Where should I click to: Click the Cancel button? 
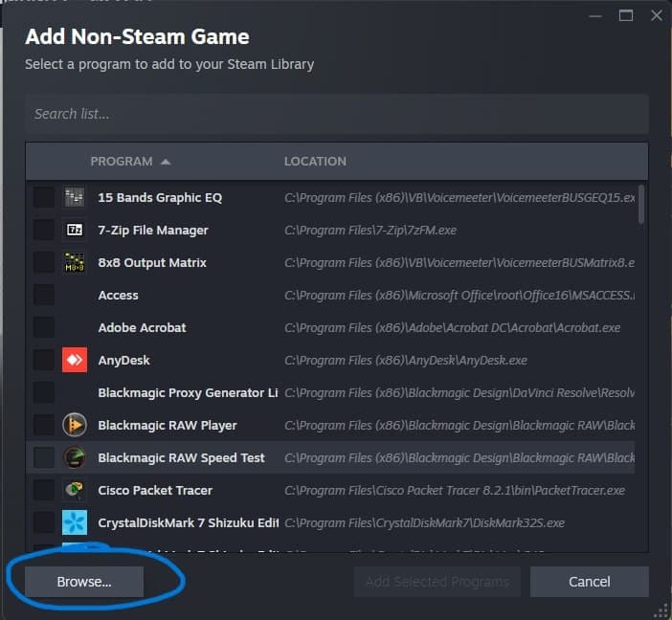pyautogui.click(x=590, y=582)
